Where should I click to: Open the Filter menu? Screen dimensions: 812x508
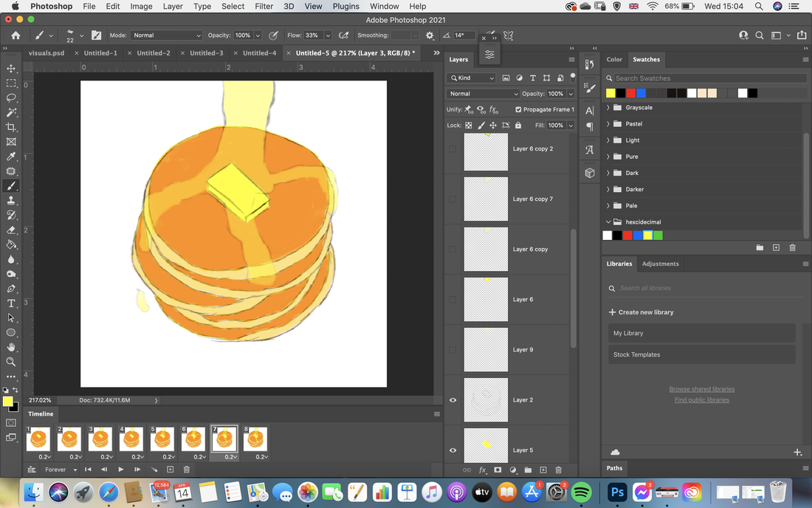point(264,6)
